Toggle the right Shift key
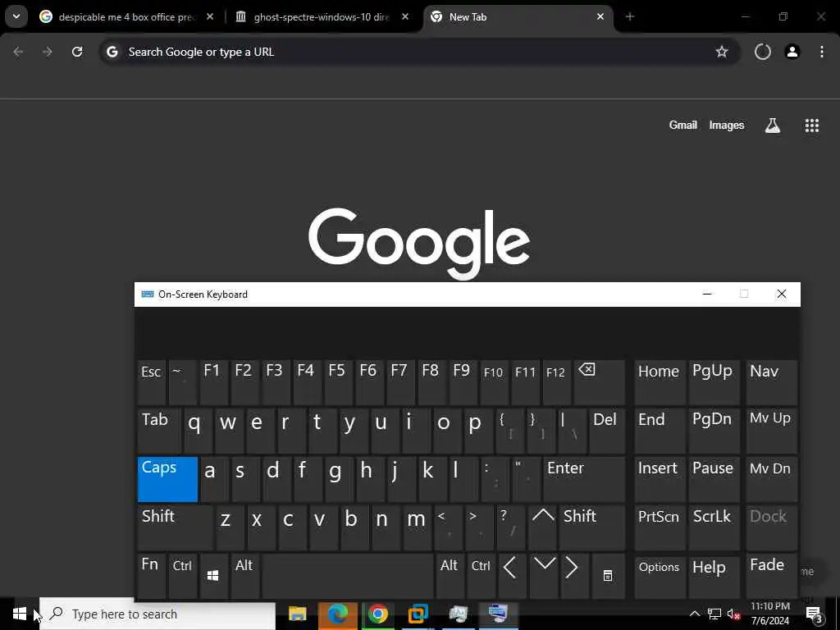The image size is (840, 630). (x=591, y=527)
